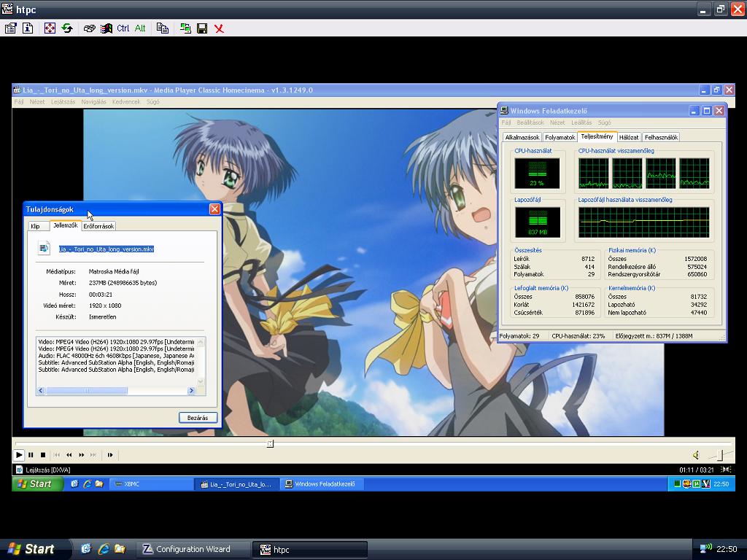The image size is (747, 560).
Task: Step one frame forward button
Action: (x=110, y=455)
